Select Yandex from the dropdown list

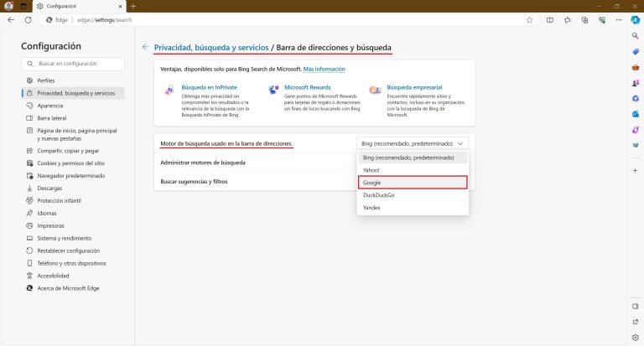pyautogui.click(x=413, y=208)
